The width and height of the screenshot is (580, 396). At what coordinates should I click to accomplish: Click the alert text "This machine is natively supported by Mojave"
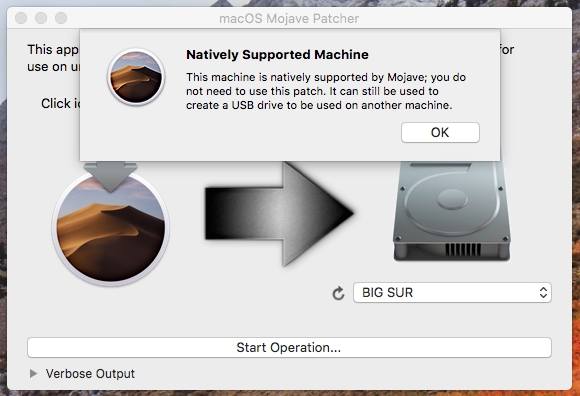(x=307, y=77)
